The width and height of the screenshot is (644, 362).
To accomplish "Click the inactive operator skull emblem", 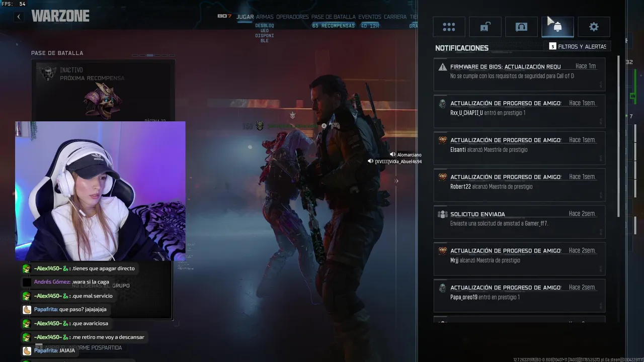I will [48, 74].
